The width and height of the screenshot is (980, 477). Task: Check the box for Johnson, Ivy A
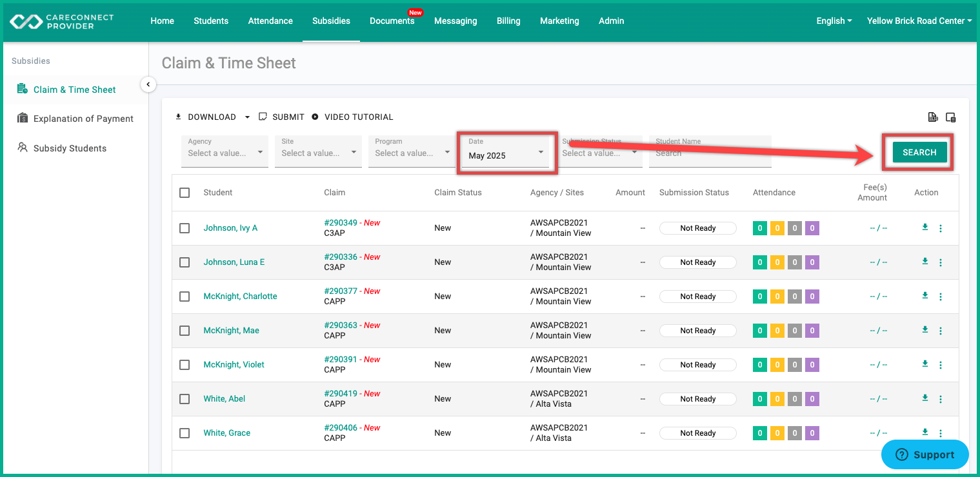click(x=185, y=228)
